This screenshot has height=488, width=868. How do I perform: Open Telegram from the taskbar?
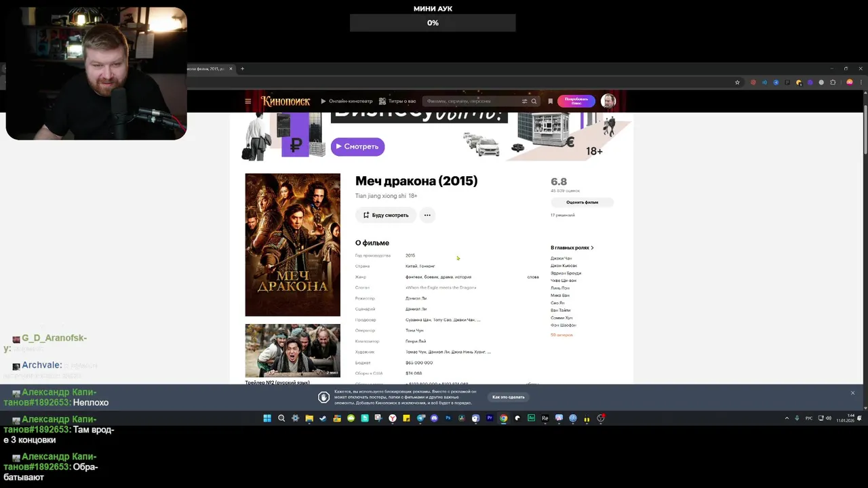(x=421, y=418)
